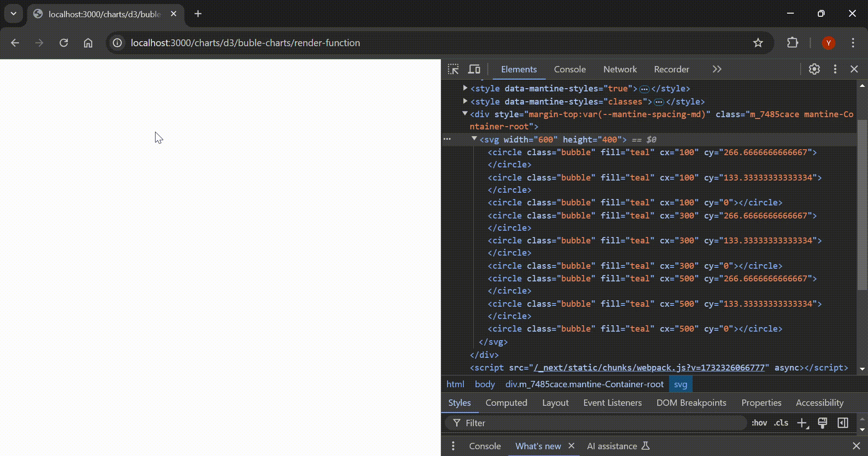The width and height of the screenshot is (868, 456).
Task: Open the Computed styles tab
Action: 506,403
